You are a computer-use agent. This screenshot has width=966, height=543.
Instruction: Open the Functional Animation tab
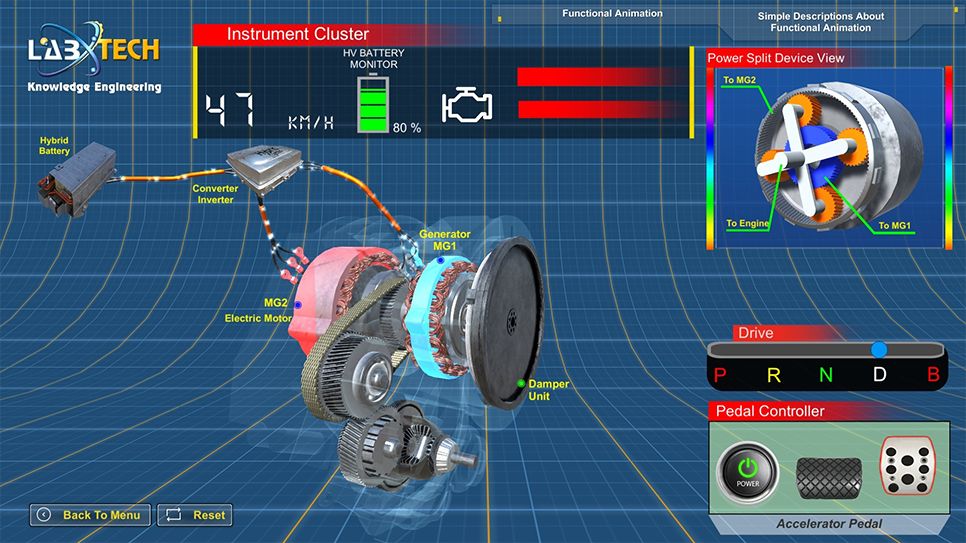point(612,14)
